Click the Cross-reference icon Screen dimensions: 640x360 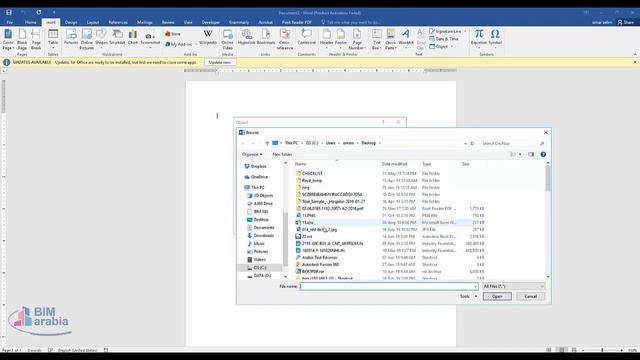click(x=285, y=39)
